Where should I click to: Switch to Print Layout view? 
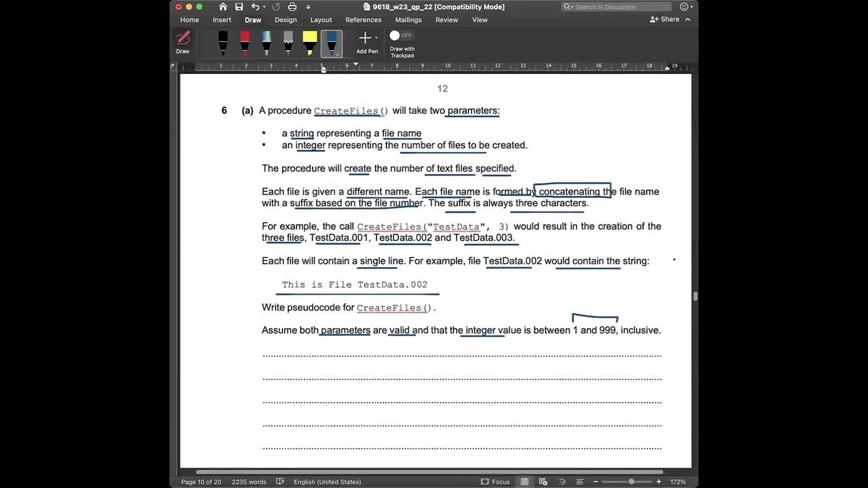coord(524,482)
